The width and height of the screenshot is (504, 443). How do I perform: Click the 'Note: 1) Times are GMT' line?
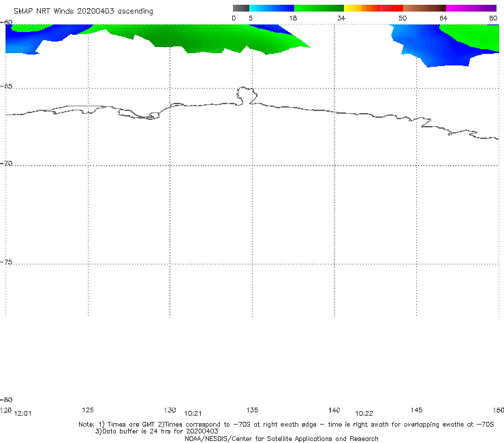286,425
